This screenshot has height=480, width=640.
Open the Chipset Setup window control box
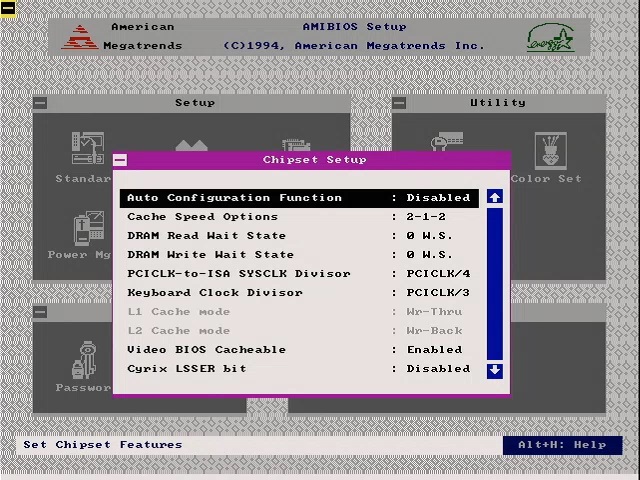[x=120, y=160]
